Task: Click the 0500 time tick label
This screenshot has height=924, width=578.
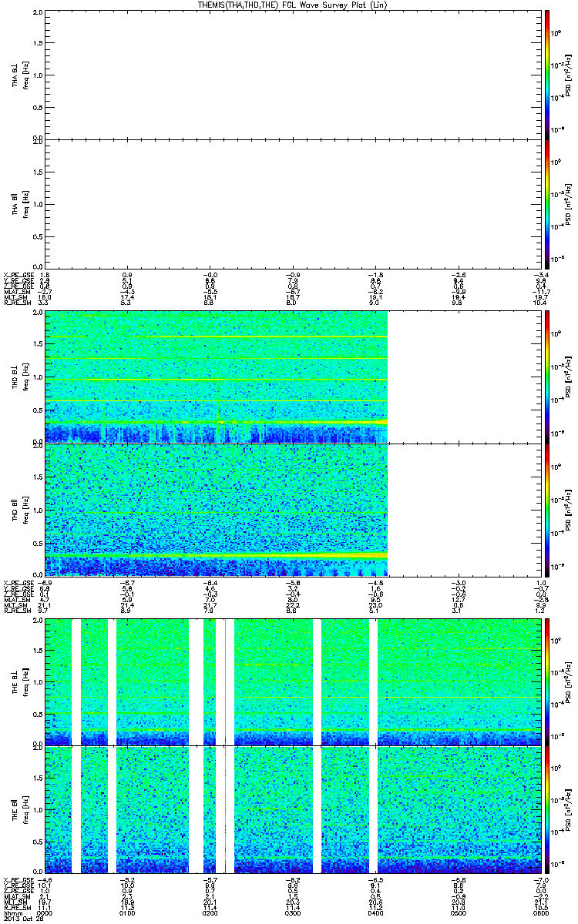Action: tap(458, 913)
